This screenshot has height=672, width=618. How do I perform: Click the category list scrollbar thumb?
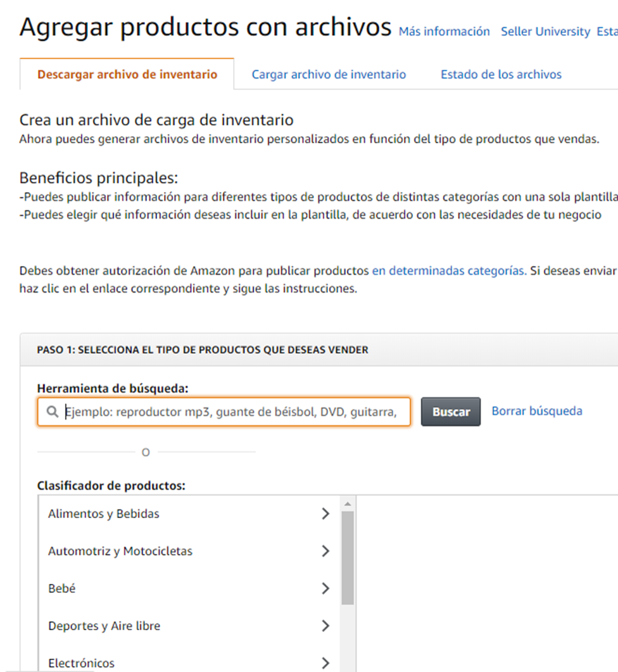[348, 557]
